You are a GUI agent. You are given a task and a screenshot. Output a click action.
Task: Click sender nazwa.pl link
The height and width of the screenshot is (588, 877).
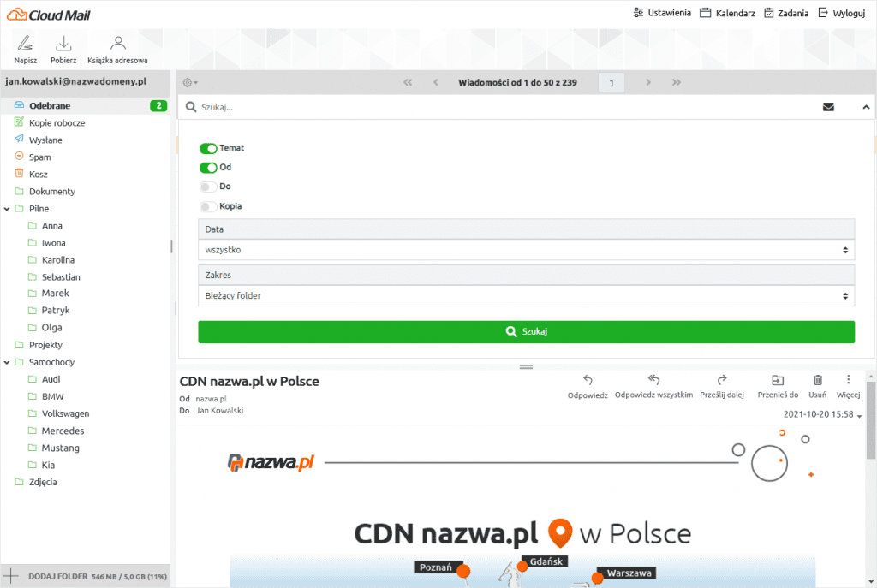(x=211, y=399)
